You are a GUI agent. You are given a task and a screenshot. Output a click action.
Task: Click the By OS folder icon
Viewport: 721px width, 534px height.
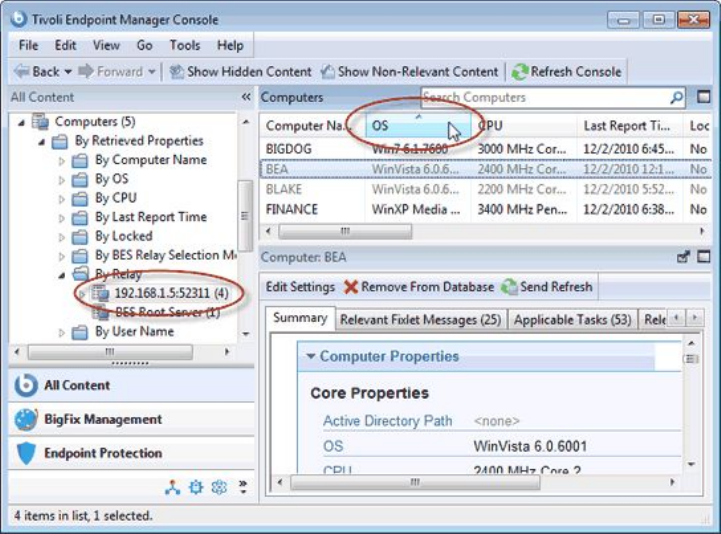80,179
